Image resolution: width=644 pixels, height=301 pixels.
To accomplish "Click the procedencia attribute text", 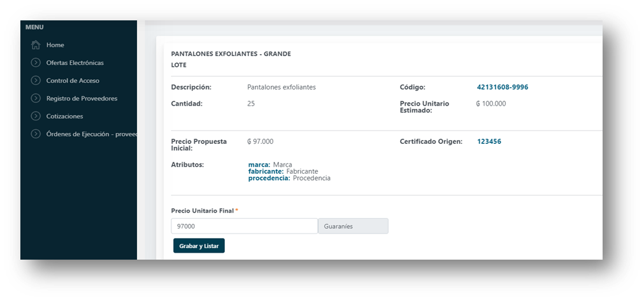I will pos(289,178).
